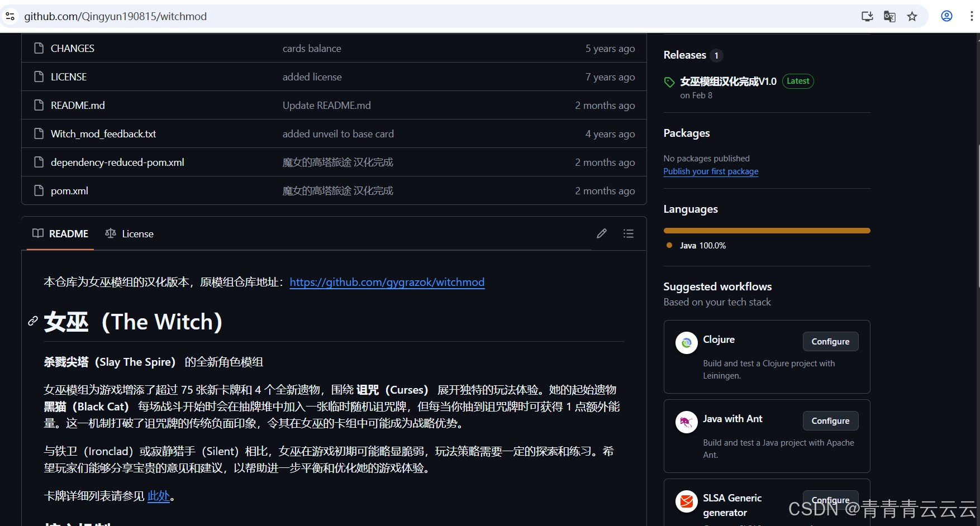
Task: Click the file icon beside pom.xml
Action: pyautogui.click(x=39, y=190)
